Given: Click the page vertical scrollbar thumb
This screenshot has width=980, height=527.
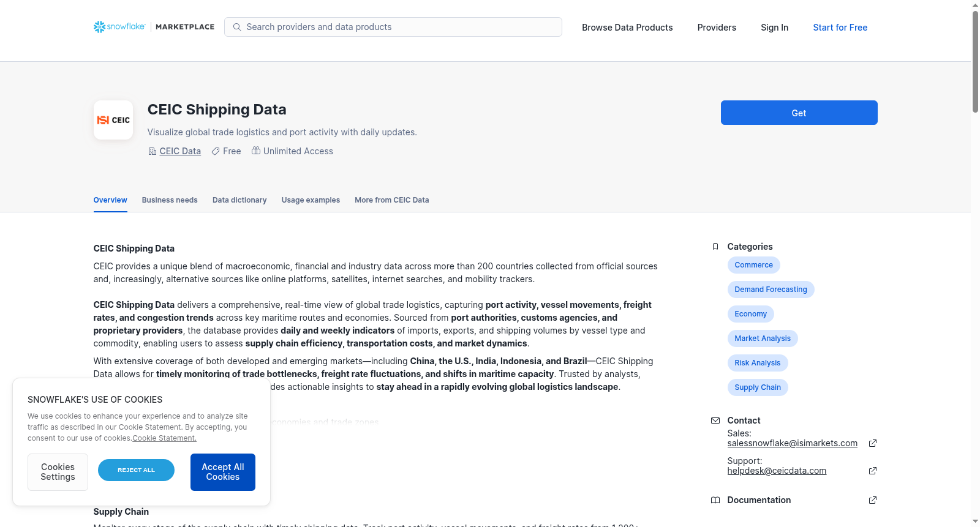Looking at the screenshot, I should click(x=975, y=62).
